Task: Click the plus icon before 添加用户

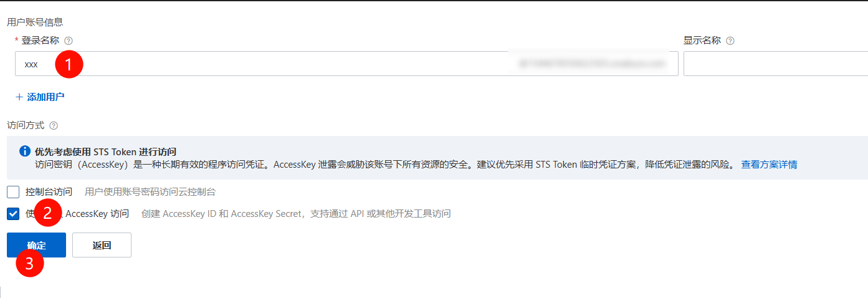Action: pyautogui.click(x=19, y=97)
